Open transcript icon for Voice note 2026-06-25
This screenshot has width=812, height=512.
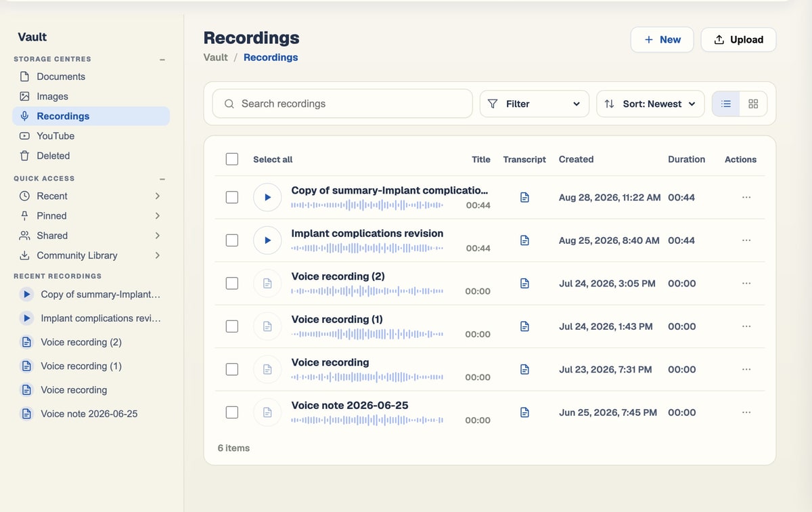pyautogui.click(x=524, y=412)
